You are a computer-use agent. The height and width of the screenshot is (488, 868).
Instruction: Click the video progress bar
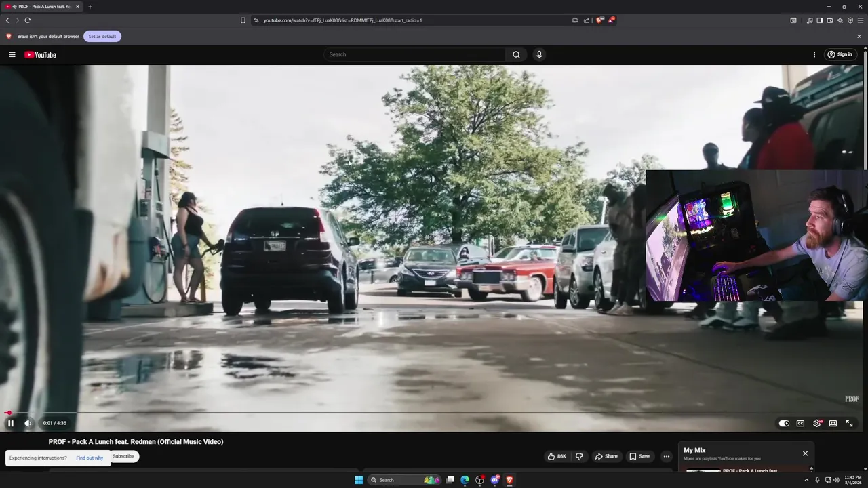point(434,412)
